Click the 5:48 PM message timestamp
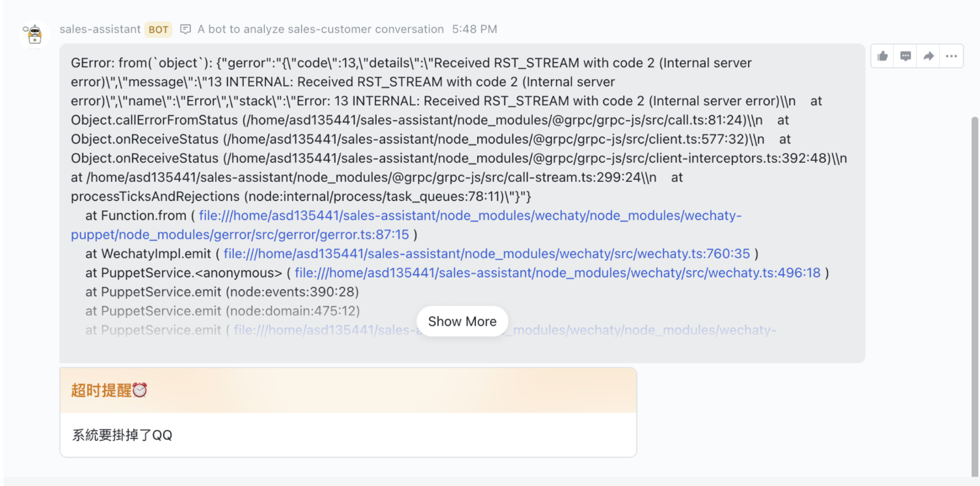Viewport: 980px width, 486px height. click(x=474, y=29)
